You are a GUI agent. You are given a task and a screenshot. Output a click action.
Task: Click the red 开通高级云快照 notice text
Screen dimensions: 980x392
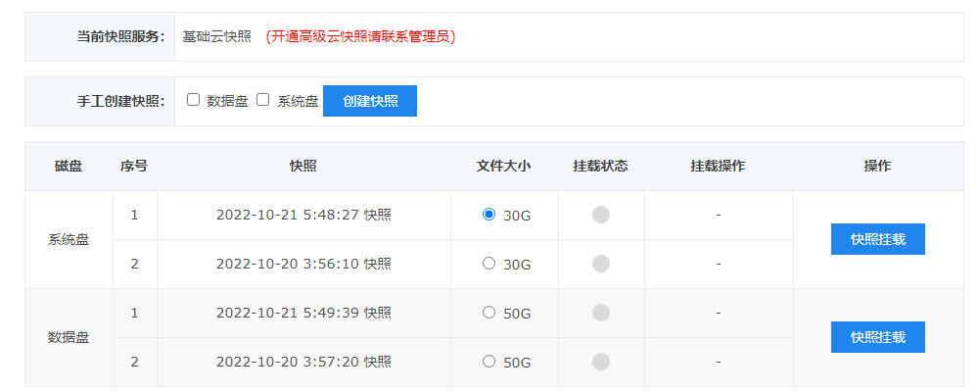tap(360, 37)
